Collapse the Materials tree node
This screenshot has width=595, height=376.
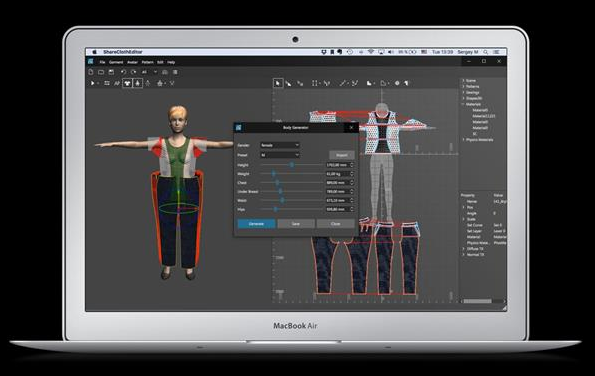point(463,104)
